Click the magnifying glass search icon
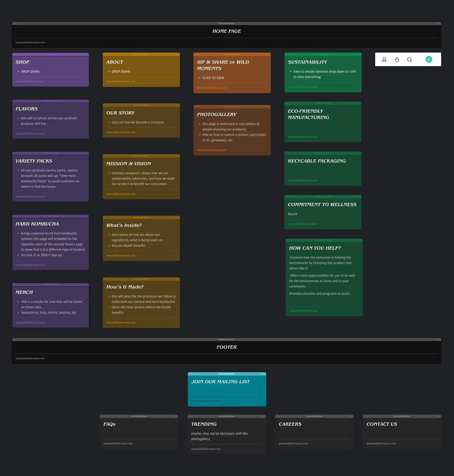The height and width of the screenshot is (476, 454). pos(409,60)
